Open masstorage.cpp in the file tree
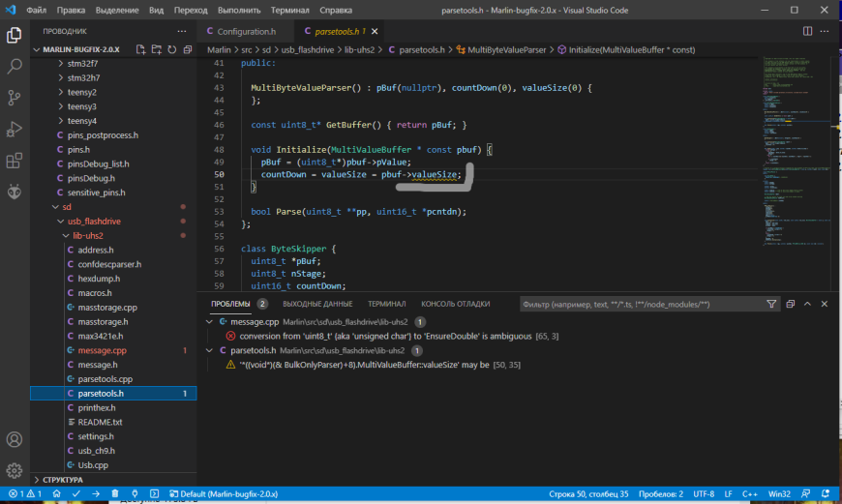 pos(107,308)
